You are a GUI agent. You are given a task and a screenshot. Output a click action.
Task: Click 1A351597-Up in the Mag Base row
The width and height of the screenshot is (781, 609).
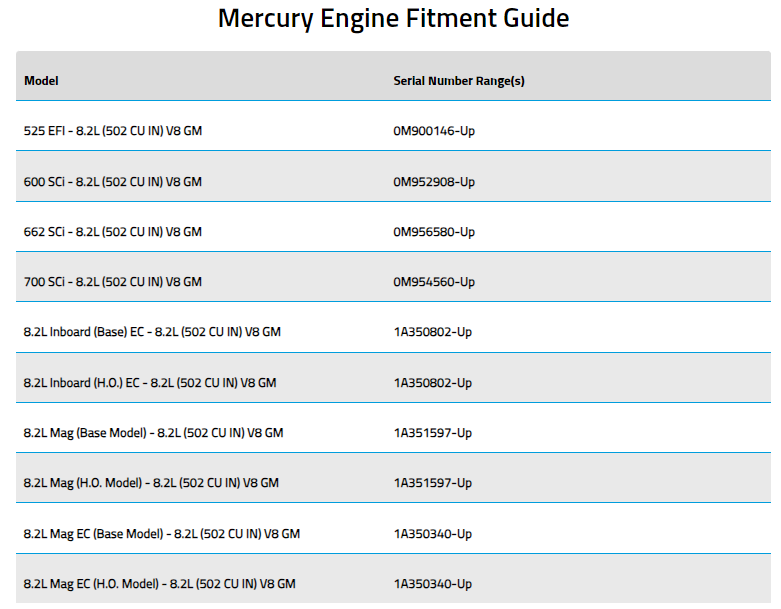(x=432, y=433)
